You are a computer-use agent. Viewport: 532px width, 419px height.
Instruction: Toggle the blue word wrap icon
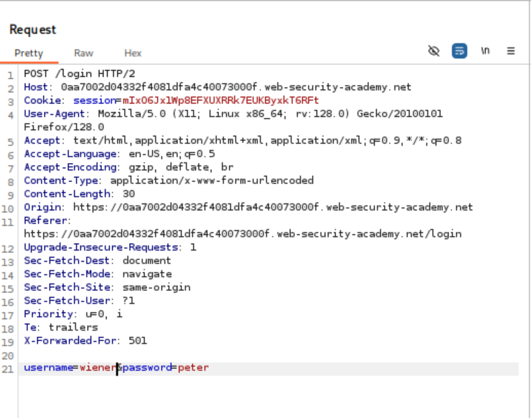pyautogui.click(x=459, y=51)
